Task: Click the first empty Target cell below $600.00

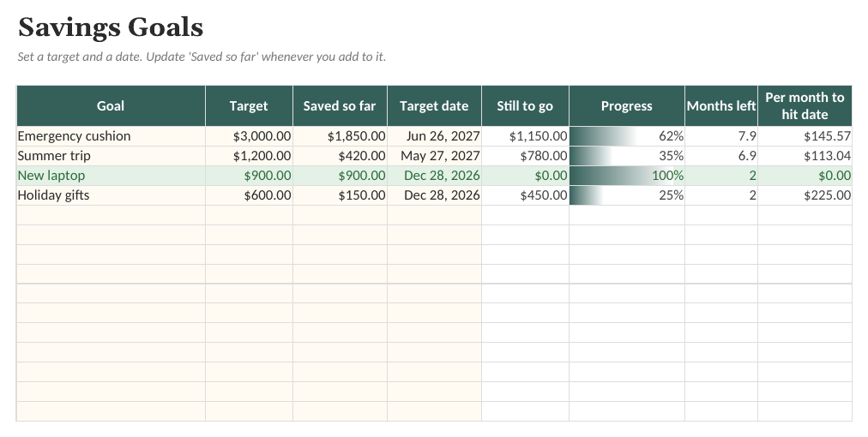Action: click(249, 215)
